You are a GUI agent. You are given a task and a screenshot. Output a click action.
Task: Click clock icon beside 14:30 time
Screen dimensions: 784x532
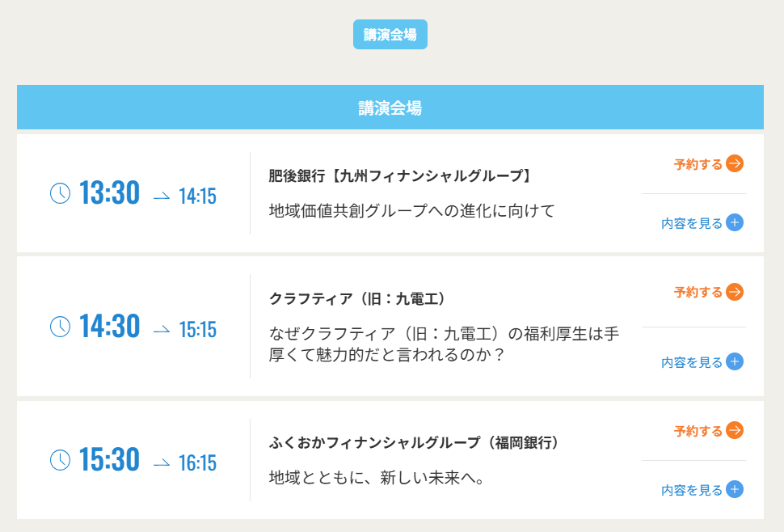coord(61,327)
